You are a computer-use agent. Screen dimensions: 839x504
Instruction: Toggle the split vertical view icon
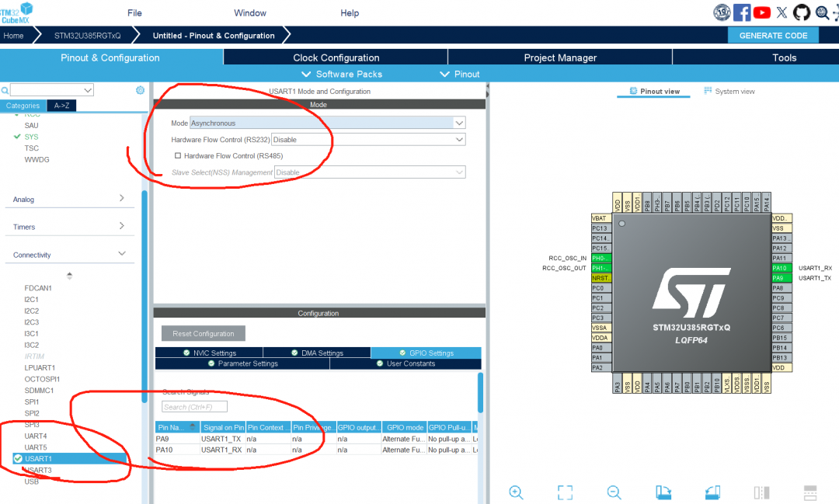click(x=761, y=492)
